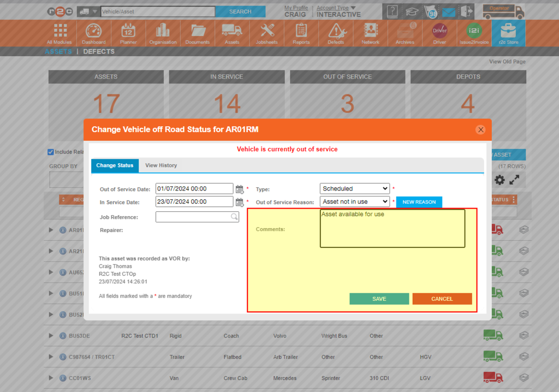
Task: Open the Out of Service Reason dropdown
Action: [x=355, y=201]
